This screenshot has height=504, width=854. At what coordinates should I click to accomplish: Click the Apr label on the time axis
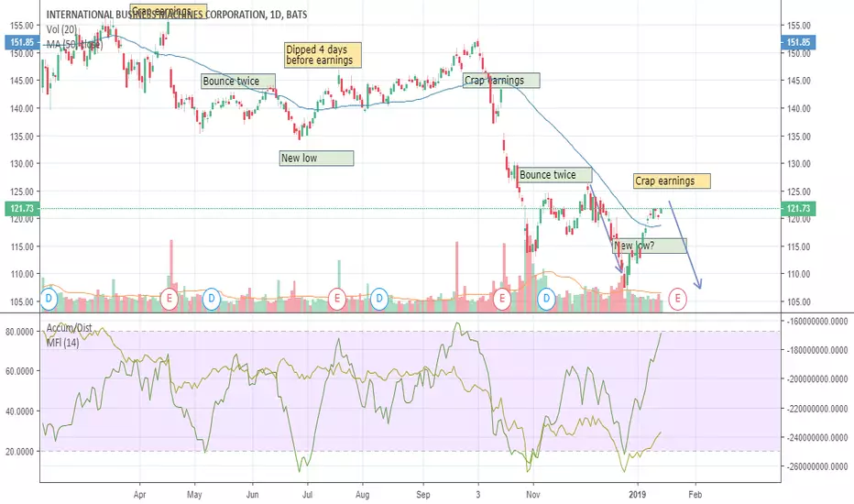(139, 495)
